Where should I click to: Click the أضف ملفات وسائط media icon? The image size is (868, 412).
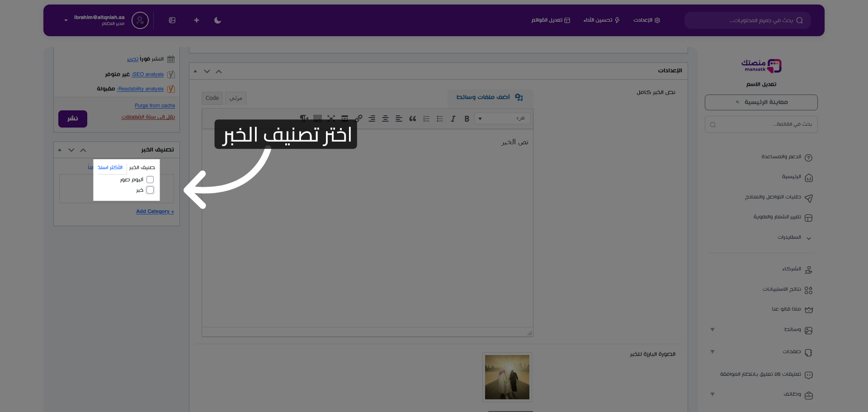click(518, 97)
